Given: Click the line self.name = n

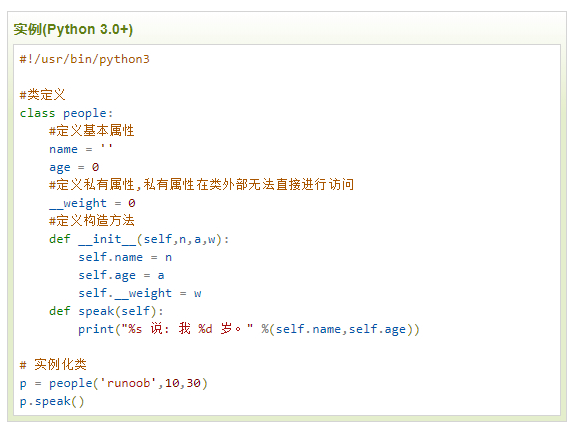Looking at the screenshot, I should (x=125, y=257).
